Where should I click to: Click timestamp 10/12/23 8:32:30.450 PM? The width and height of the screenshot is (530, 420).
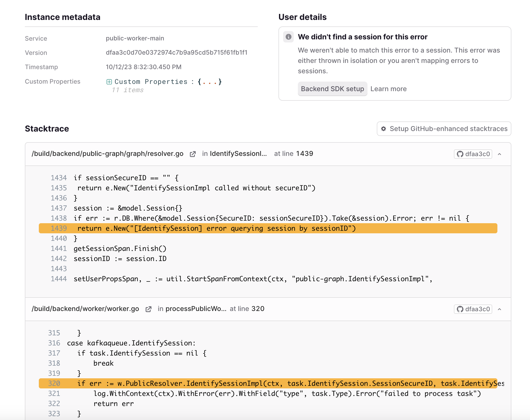(x=144, y=67)
